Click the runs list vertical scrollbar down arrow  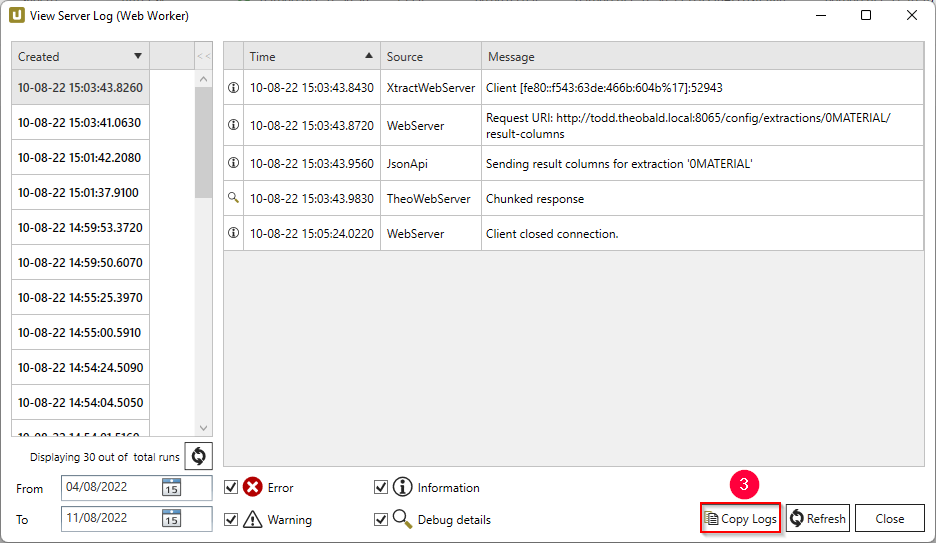click(x=204, y=428)
